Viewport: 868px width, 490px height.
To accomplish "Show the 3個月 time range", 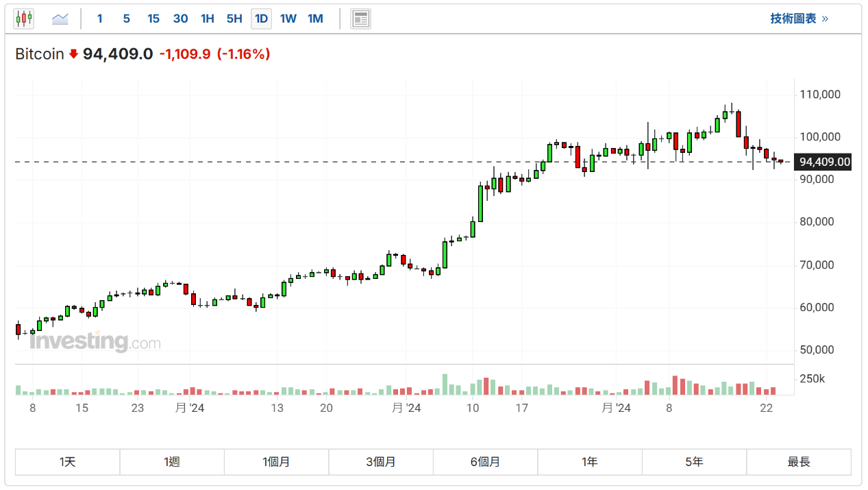I will [x=381, y=462].
